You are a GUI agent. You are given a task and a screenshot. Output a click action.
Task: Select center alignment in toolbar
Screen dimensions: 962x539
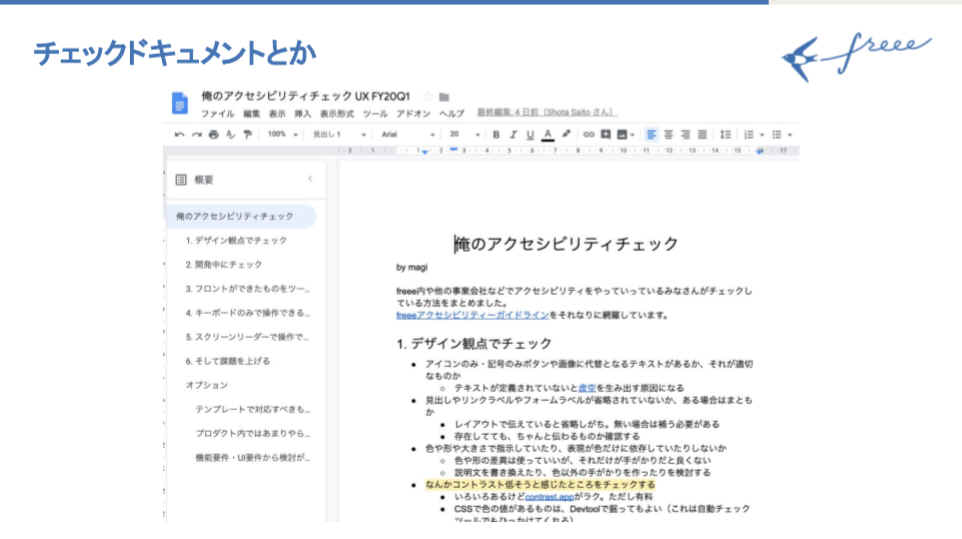[x=668, y=134]
